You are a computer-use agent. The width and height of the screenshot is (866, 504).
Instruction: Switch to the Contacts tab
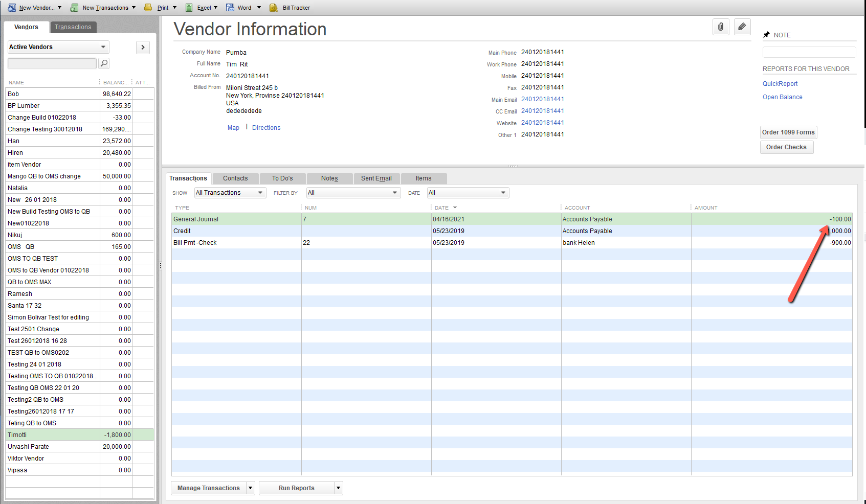tap(235, 178)
